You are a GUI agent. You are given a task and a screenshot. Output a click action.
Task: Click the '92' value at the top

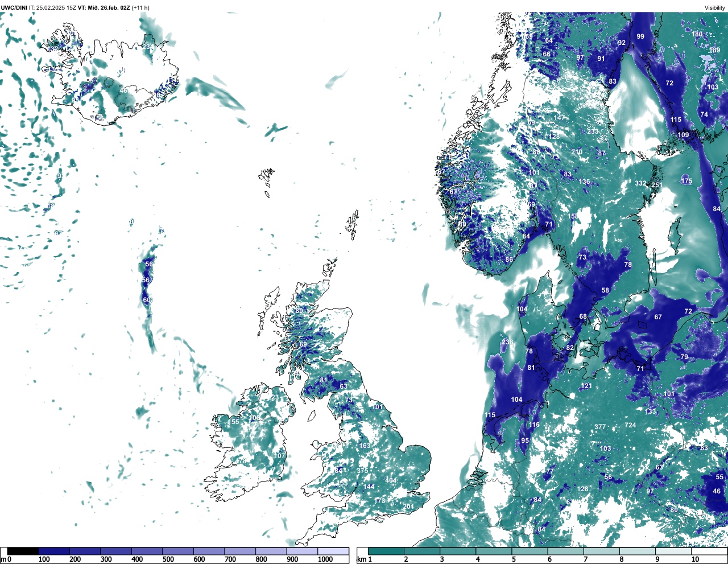(x=622, y=43)
